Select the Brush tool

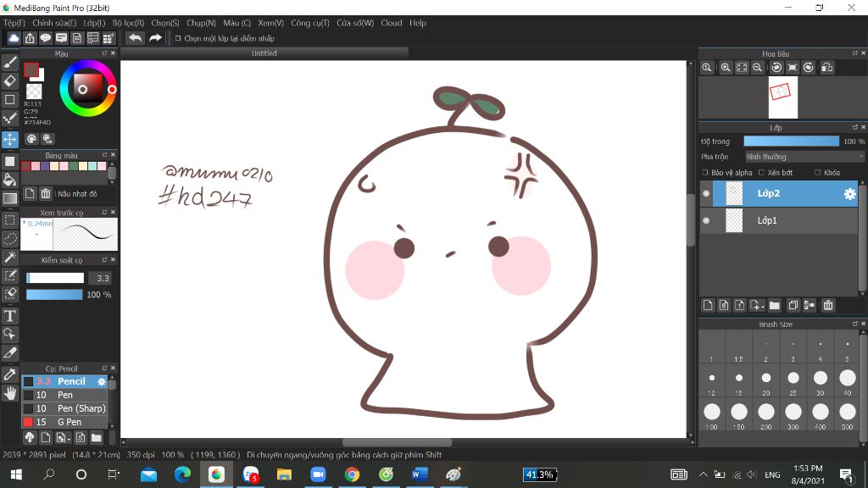[10, 63]
